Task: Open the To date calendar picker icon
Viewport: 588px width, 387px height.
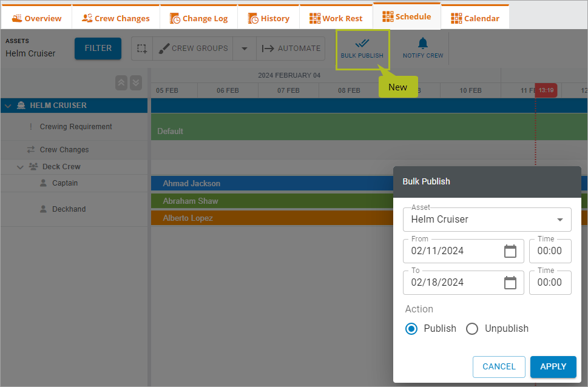Action: pyautogui.click(x=510, y=283)
